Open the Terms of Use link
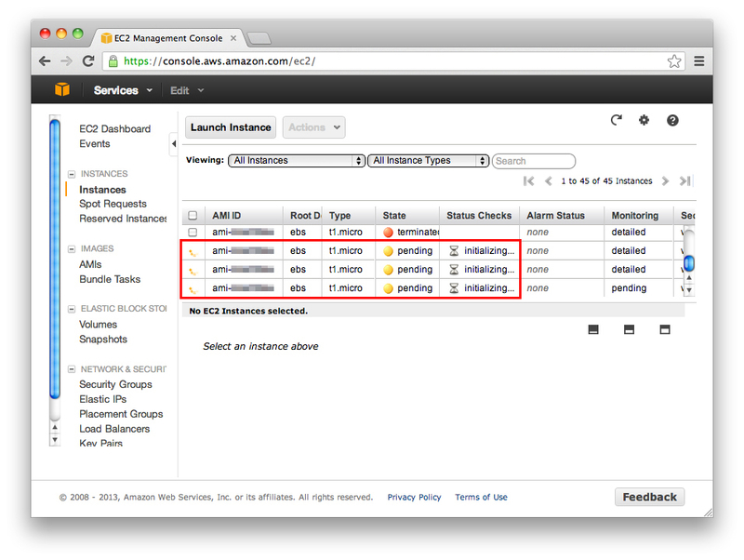 click(481, 497)
